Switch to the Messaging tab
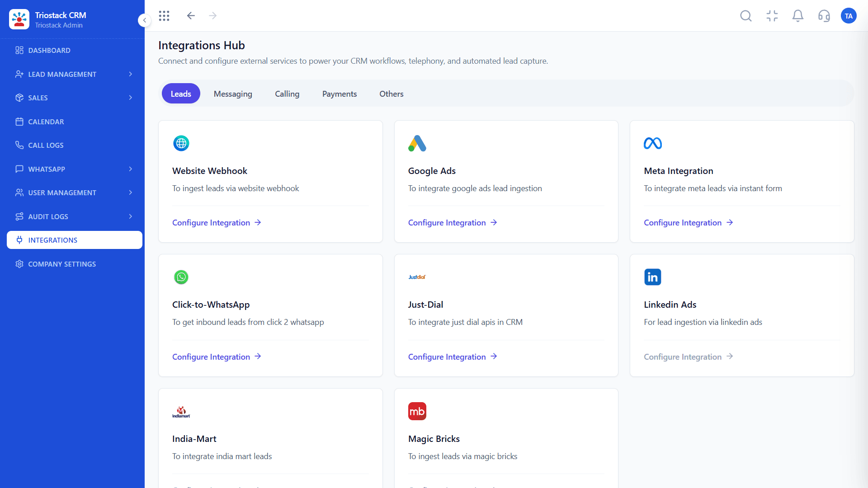This screenshot has width=868, height=488. [x=233, y=94]
